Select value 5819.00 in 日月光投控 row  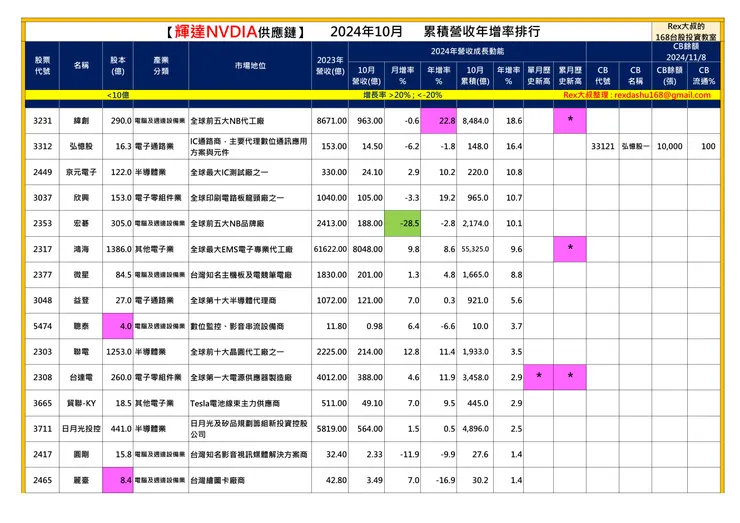pos(331,429)
